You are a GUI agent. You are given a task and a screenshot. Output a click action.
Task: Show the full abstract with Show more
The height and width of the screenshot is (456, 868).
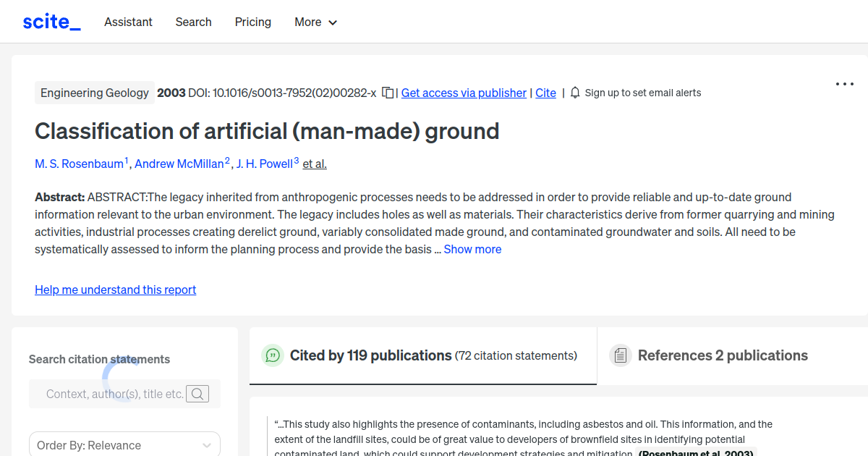472,249
